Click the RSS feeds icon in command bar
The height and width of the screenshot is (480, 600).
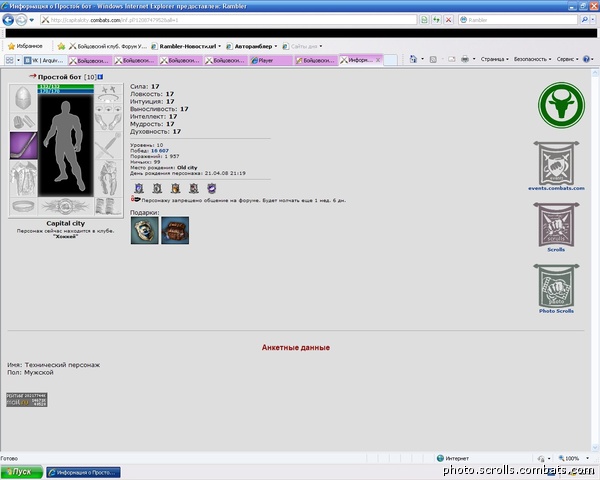point(433,59)
